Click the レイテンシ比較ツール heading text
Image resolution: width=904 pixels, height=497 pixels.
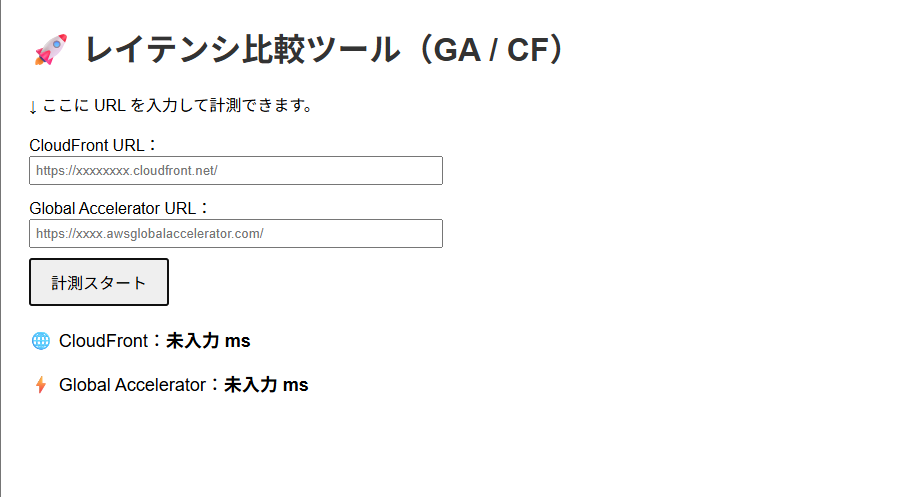[x=242, y=49]
